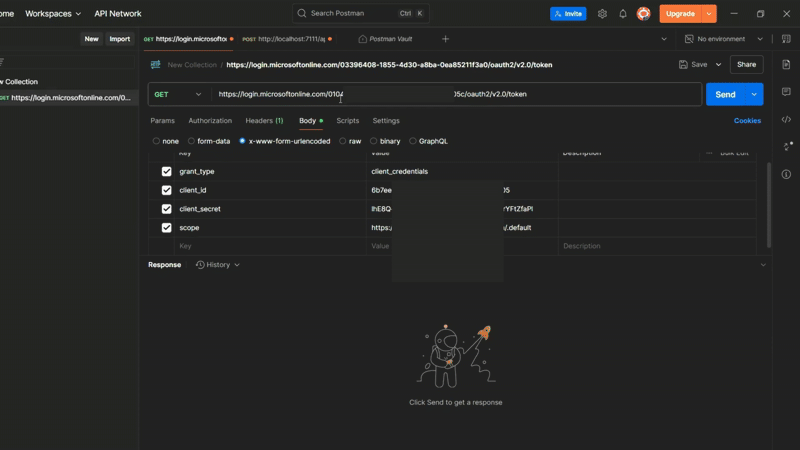Open the GET method dropdown
The image size is (800, 450).
coord(178,94)
